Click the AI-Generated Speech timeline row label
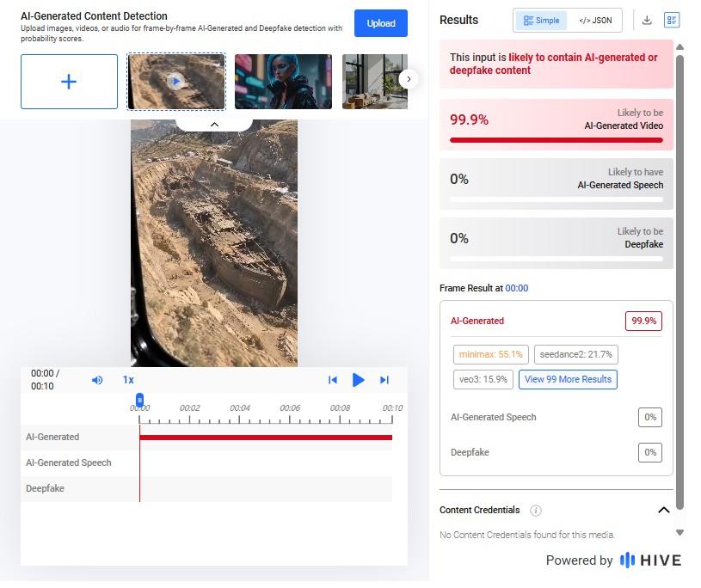The image size is (701, 588). click(x=69, y=462)
